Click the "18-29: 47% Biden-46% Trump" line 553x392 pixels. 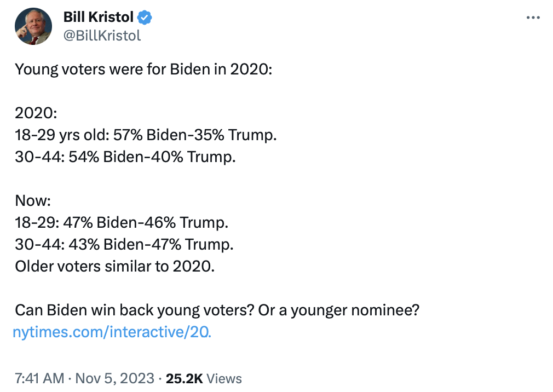121,223
